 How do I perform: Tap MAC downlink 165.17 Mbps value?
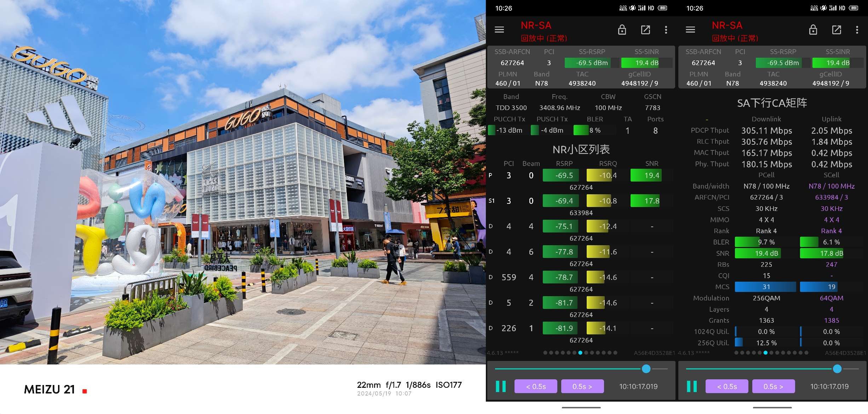[766, 153]
